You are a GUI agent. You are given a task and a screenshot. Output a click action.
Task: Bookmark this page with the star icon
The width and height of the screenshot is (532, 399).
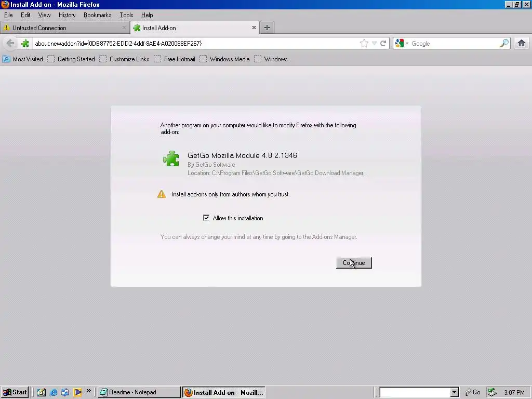pyautogui.click(x=364, y=43)
